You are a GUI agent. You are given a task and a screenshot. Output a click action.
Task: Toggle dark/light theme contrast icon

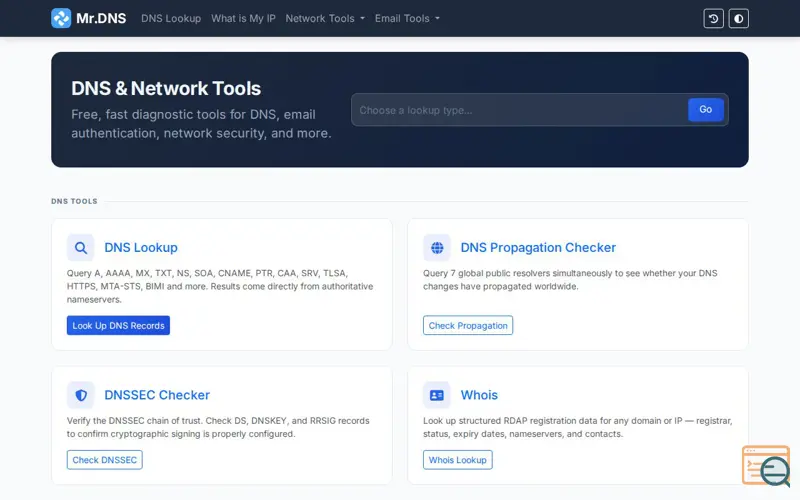(738, 19)
